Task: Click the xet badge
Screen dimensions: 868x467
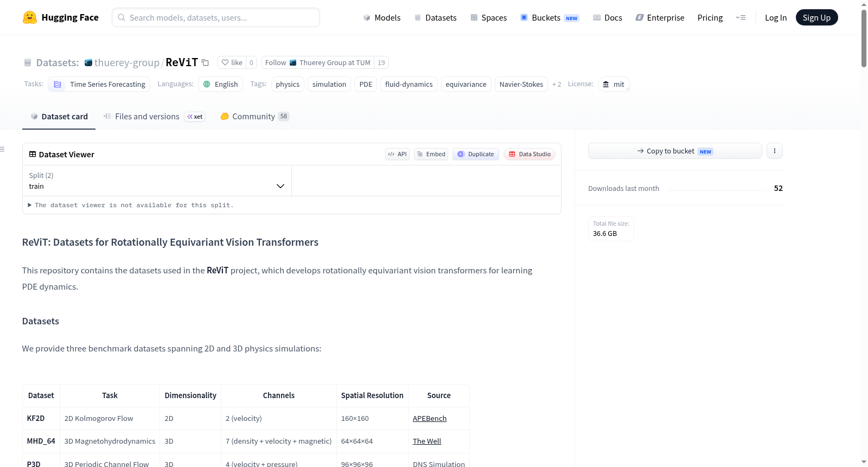Action: click(x=195, y=117)
